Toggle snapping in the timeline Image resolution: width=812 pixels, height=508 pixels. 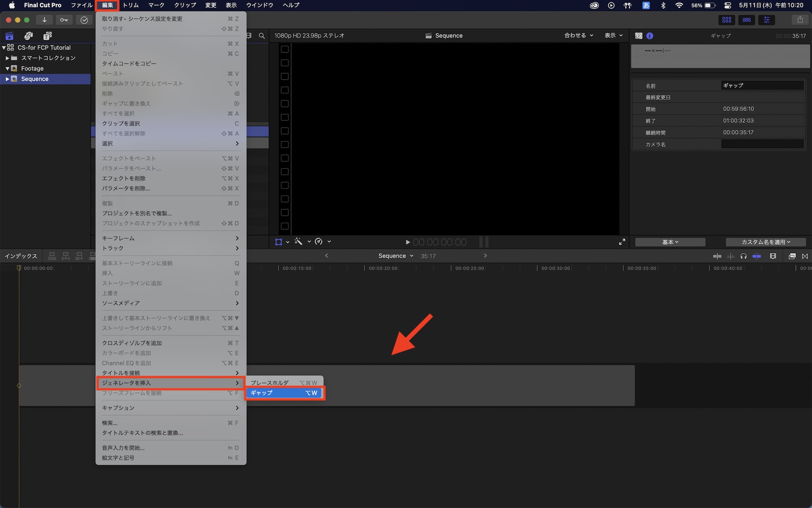[757, 256]
